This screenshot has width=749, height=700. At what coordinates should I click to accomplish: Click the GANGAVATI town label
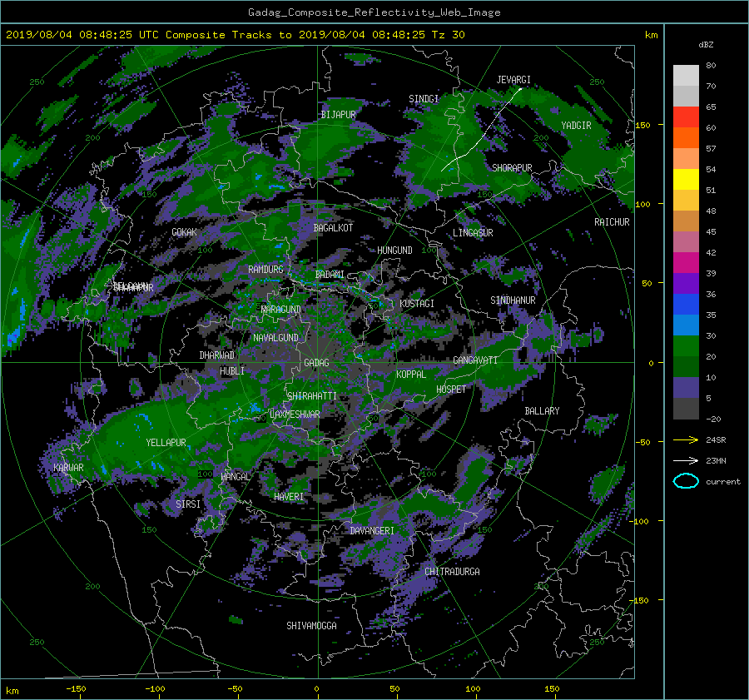coord(475,360)
